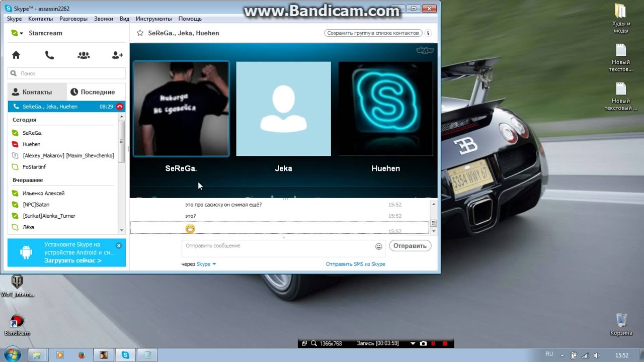Image resolution: width=644 pixels, height=362 pixels.
Task: Click the Android robot icon in the banner
Action: pos(26,252)
